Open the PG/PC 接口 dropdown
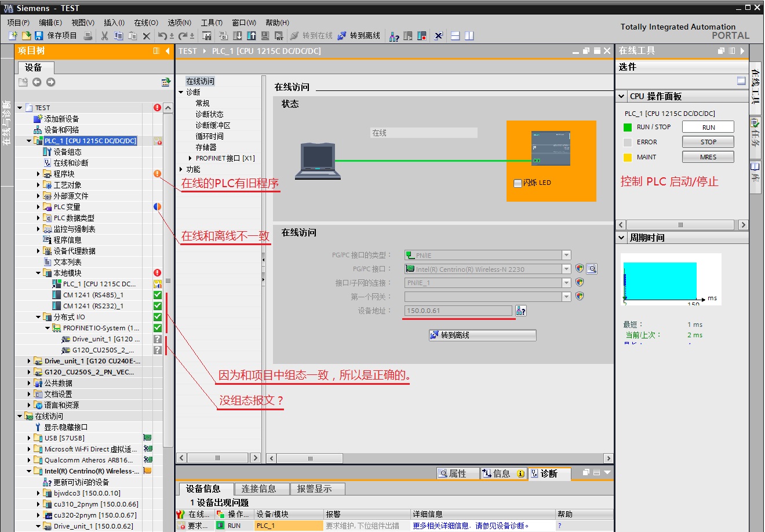 [x=566, y=269]
